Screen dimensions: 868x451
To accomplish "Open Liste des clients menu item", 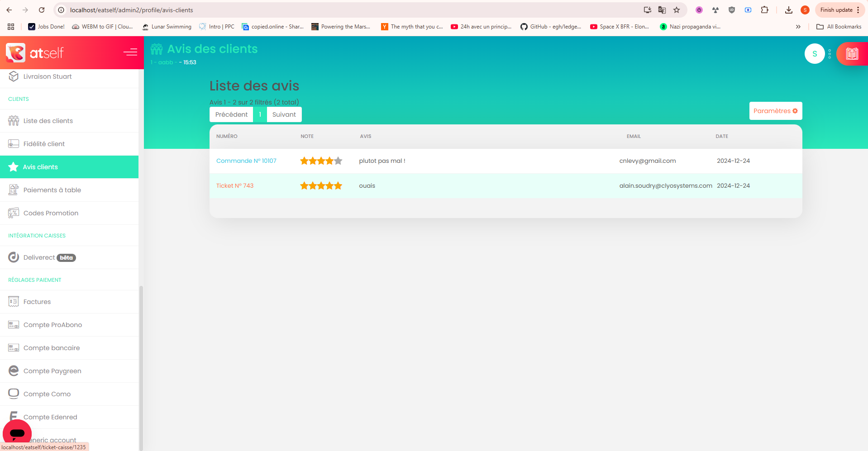I will coord(69,121).
